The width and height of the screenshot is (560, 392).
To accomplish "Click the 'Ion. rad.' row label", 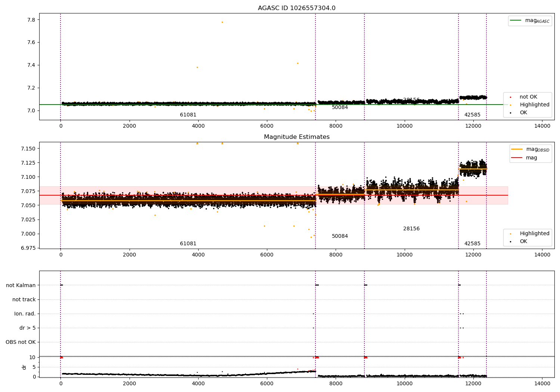I will pos(25,314).
